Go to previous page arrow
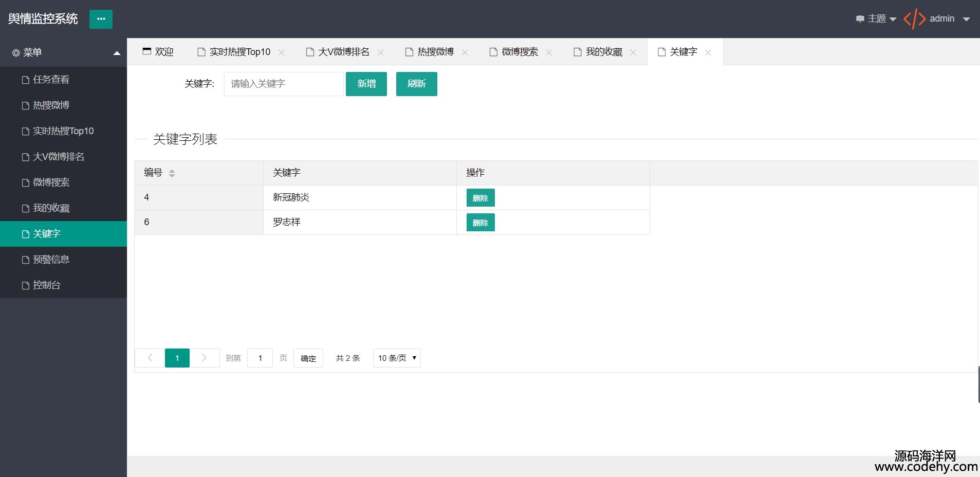The width and height of the screenshot is (980, 477). [x=150, y=358]
